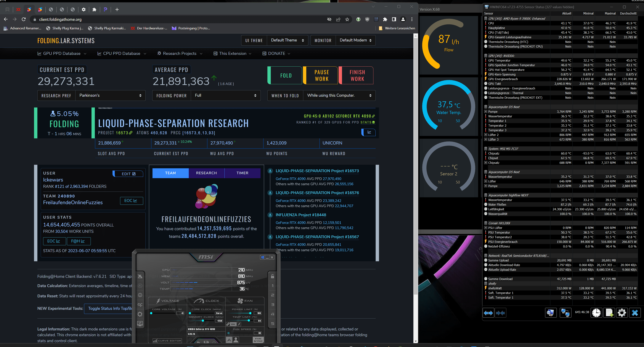Click Chrome share page icon
644x347 pixels.
pyautogui.click(x=338, y=19)
